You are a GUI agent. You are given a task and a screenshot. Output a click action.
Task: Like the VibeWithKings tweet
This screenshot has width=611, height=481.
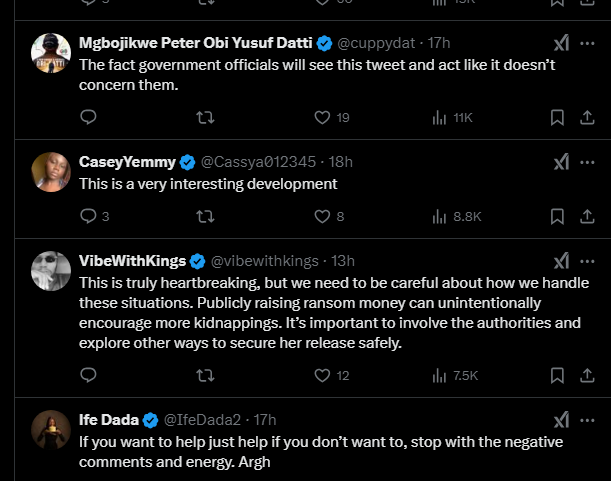pyautogui.click(x=322, y=376)
